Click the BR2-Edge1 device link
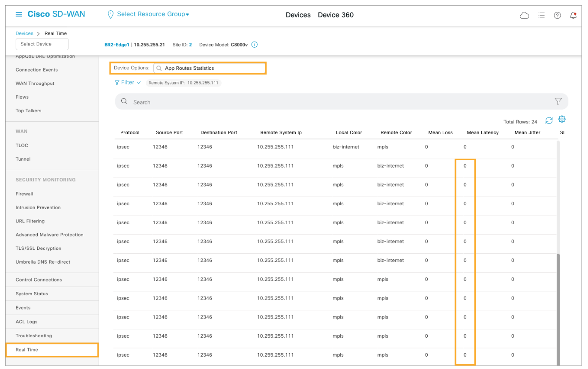 click(117, 45)
